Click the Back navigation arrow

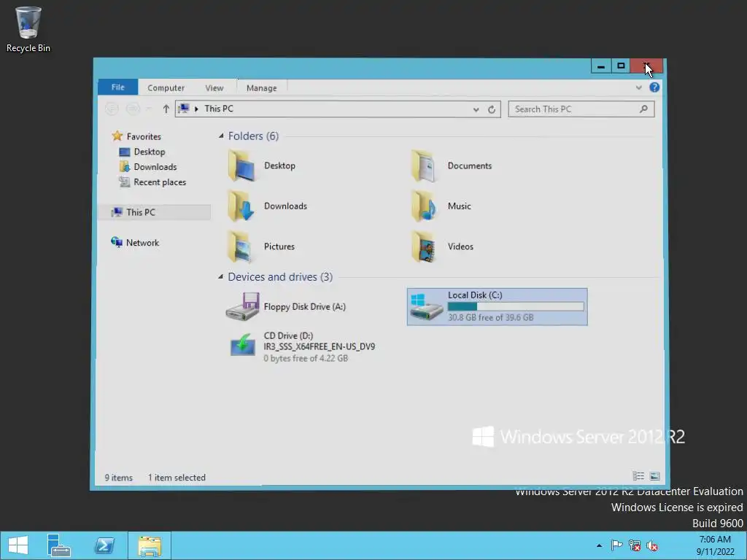point(112,109)
